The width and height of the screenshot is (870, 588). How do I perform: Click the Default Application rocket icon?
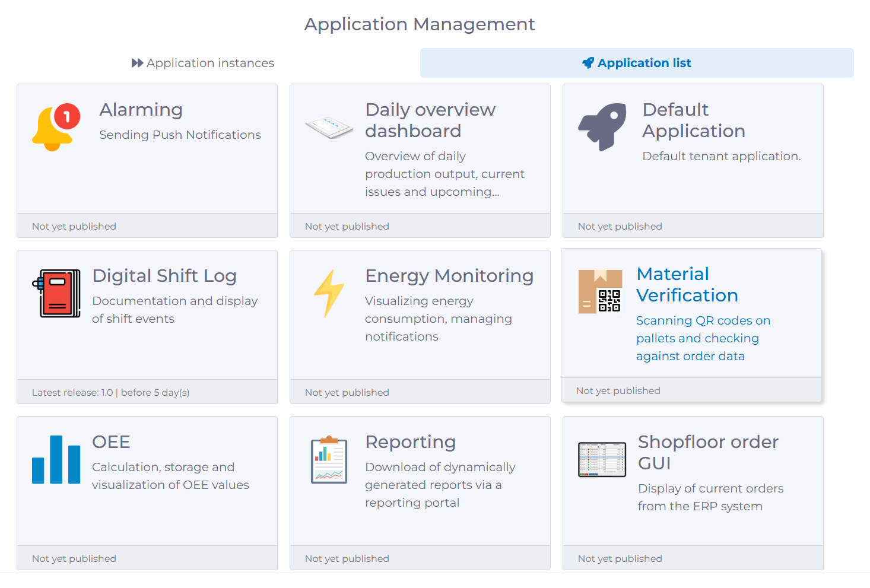[x=602, y=126]
